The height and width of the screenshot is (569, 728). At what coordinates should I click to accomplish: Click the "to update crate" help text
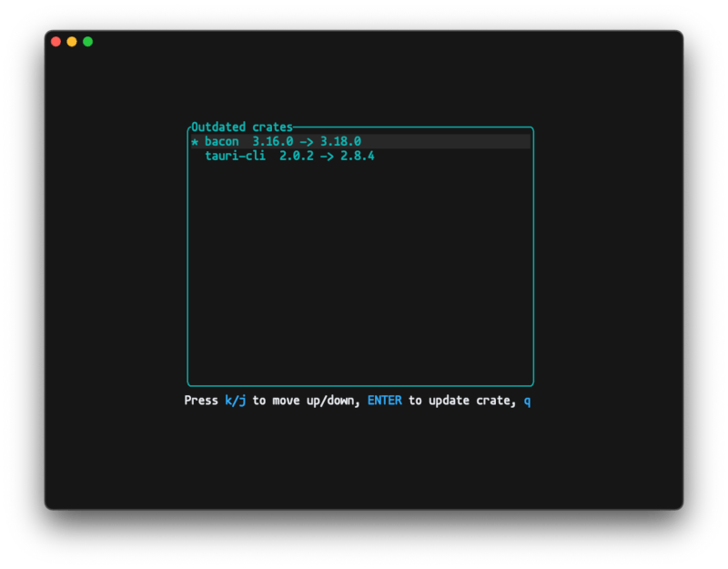(461, 401)
